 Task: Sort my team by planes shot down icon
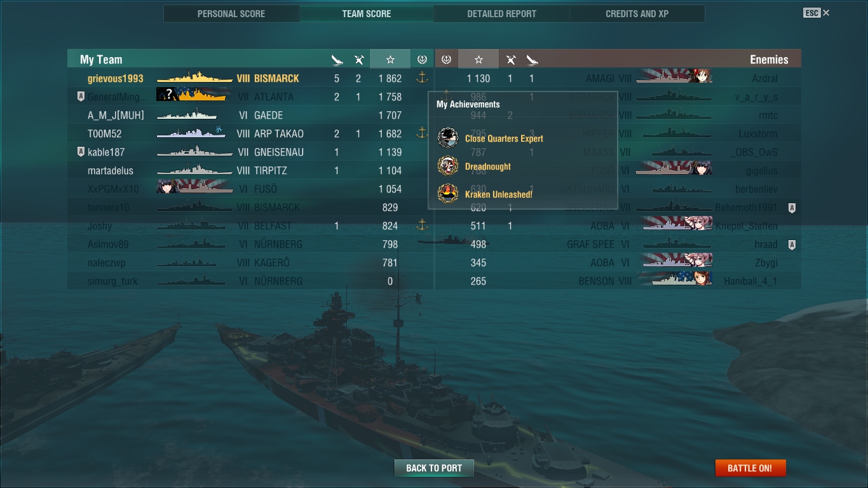point(359,60)
